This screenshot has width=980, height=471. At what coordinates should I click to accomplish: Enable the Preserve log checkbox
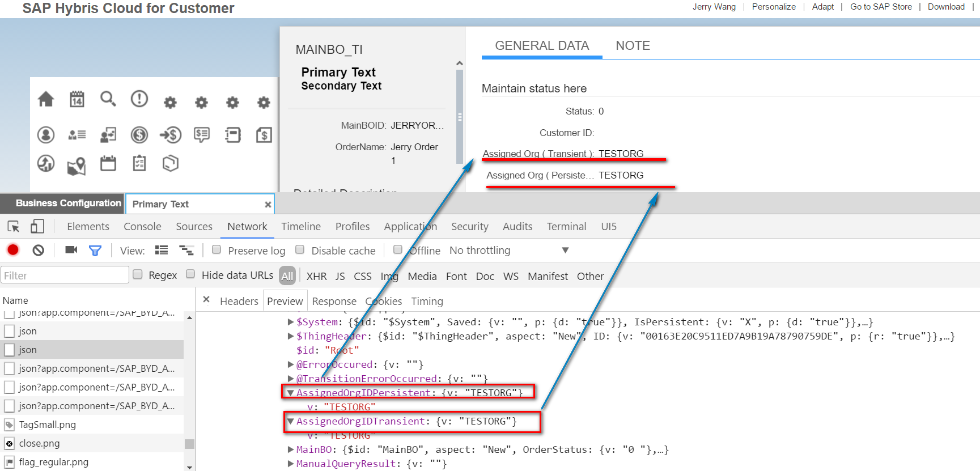pyautogui.click(x=217, y=249)
